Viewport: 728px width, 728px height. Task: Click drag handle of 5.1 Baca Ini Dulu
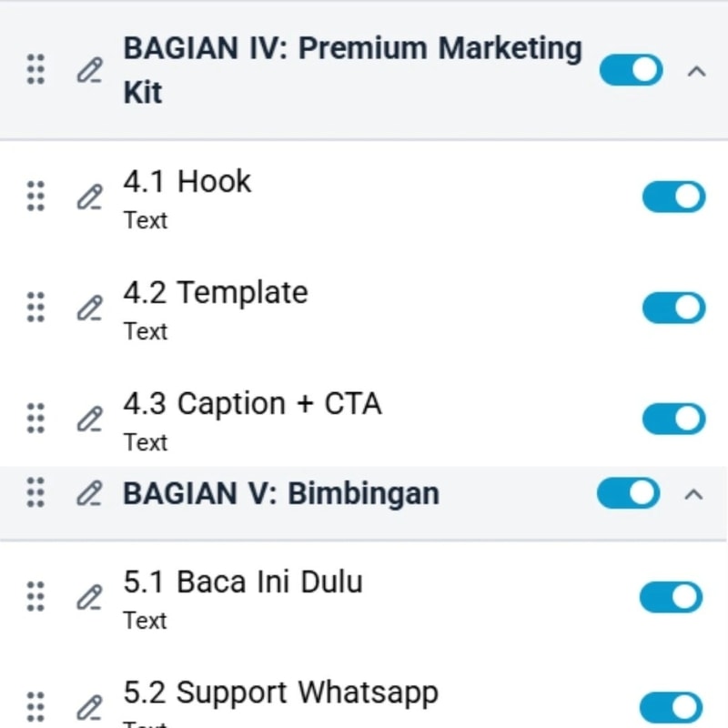(35, 597)
